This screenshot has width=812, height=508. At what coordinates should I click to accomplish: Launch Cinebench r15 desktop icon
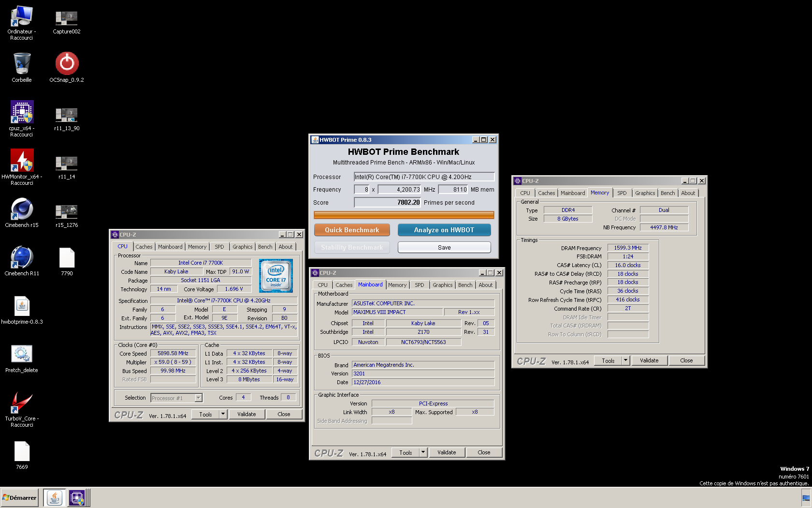[x=22, y=213]
